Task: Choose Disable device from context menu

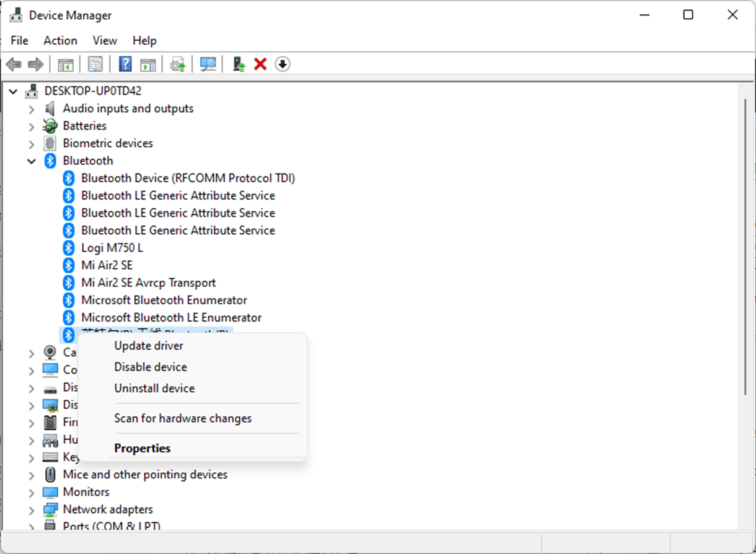Action: click(193, 367)
